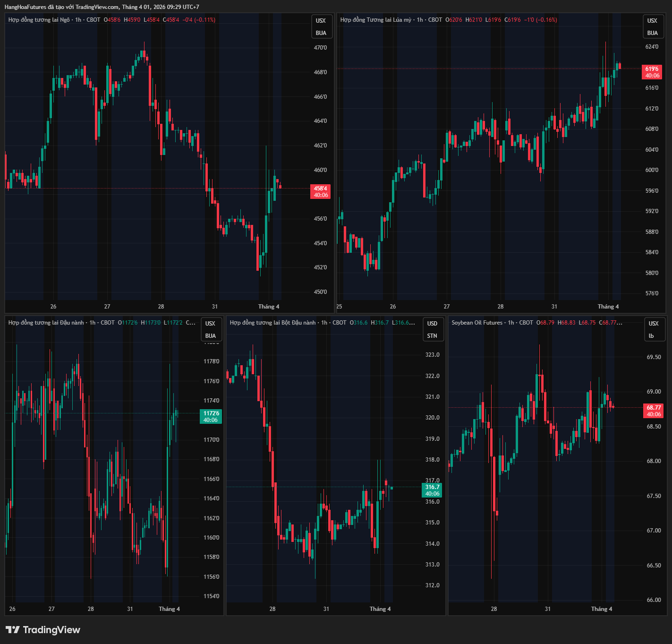672x644 pixels.
Task: Click the 'Tháng 4' date label on the Soybean Oil chart
Action: click(x=602, y=609)
